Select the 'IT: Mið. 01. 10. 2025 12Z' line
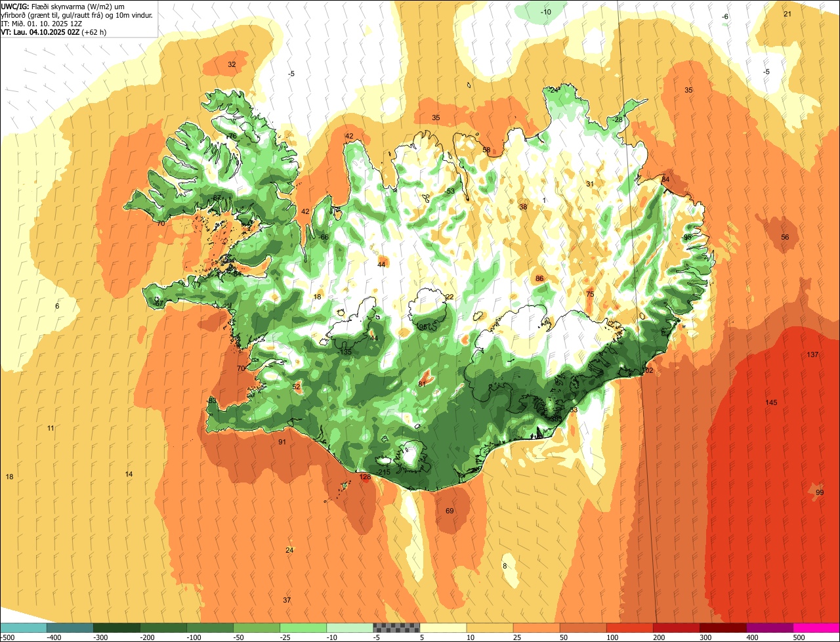The image size is (840, 642). (41, 23)
